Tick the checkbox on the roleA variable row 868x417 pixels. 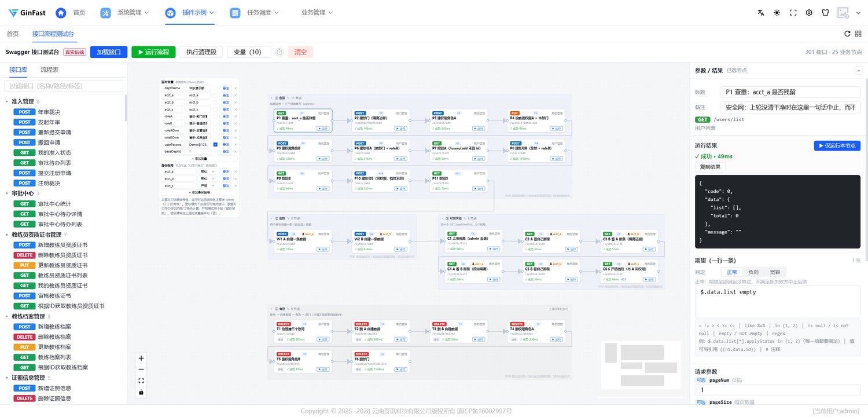(x=215, y=116)
